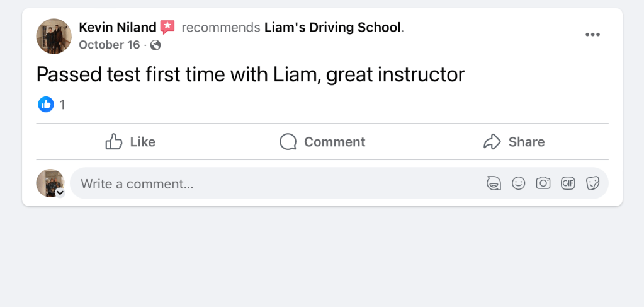The image size is (644, 307).
Task: Insert an emoji into the comment
Action: (518, 183)
